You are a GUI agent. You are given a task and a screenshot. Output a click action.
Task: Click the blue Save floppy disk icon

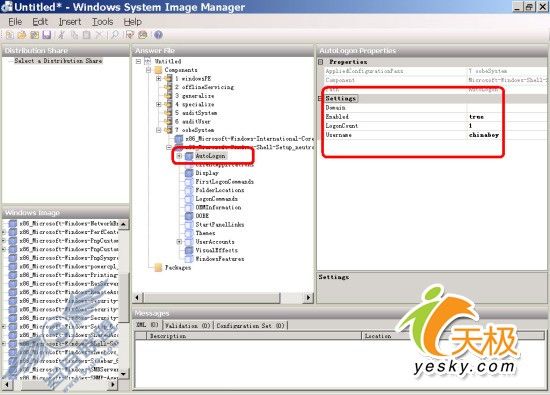coord(47,35)
